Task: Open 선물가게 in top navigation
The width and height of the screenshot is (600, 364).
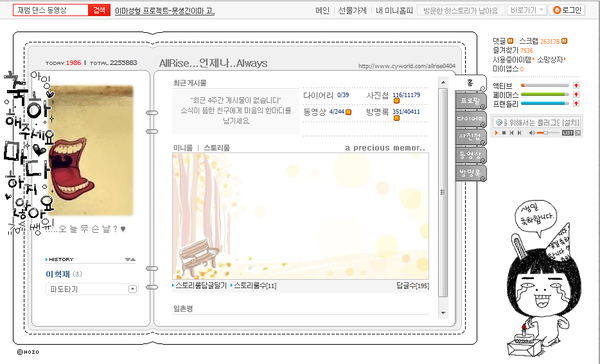Action: 352,11
